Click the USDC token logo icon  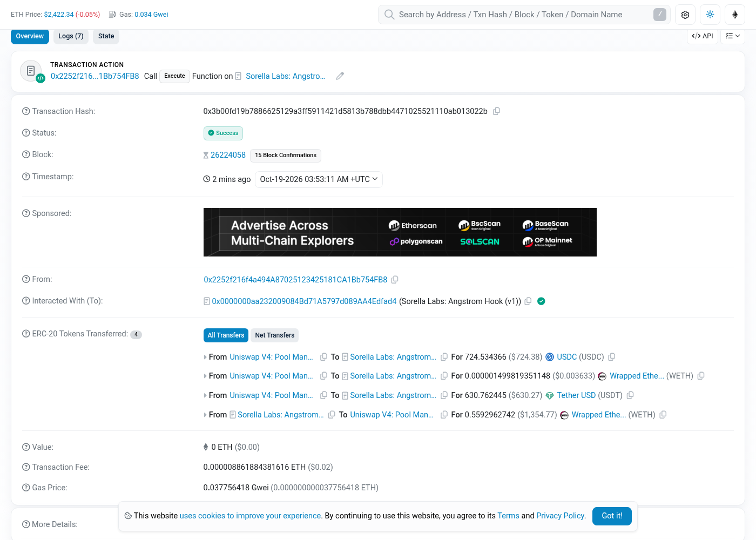550,357
